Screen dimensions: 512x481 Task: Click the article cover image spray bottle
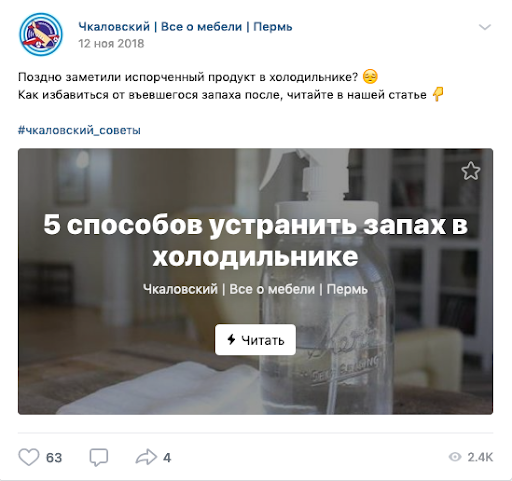click(x=330, y=282)
